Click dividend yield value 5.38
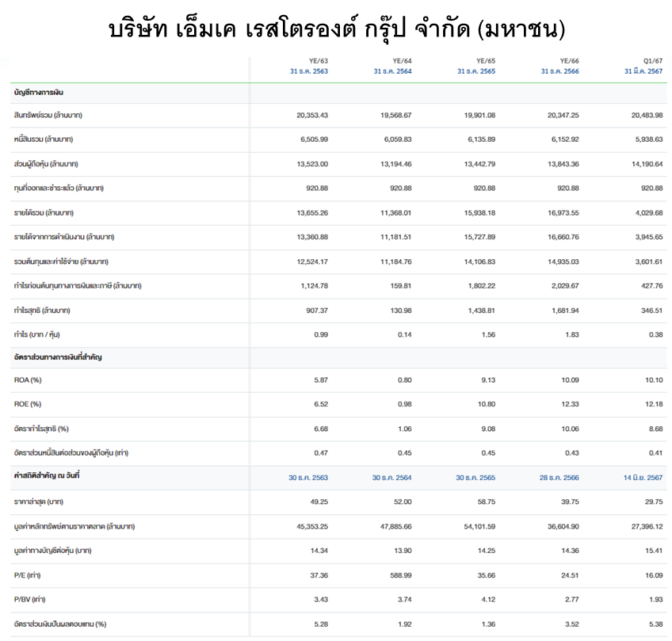Image resolution: width=672 pixels, height=641 pixels. coord(656,624)
